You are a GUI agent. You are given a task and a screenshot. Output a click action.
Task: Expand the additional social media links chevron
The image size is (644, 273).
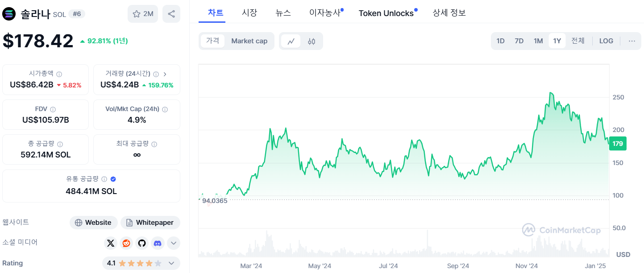coord(173,243)
